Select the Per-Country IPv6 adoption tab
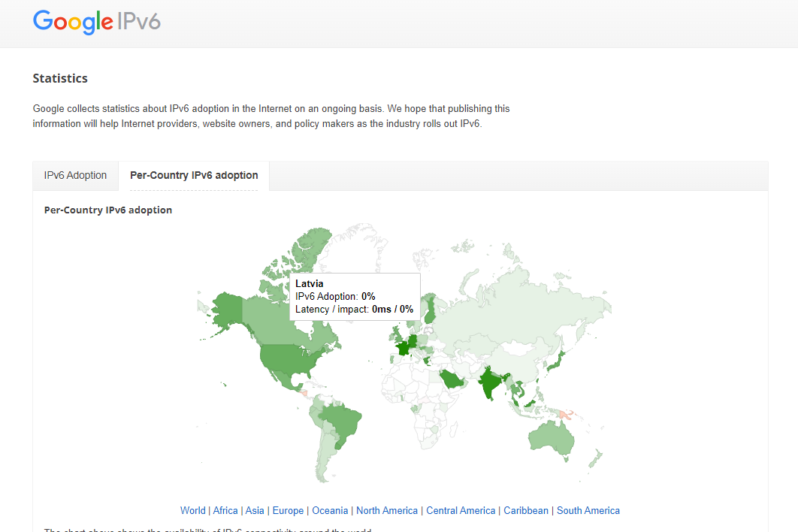 tap(194, 176)
